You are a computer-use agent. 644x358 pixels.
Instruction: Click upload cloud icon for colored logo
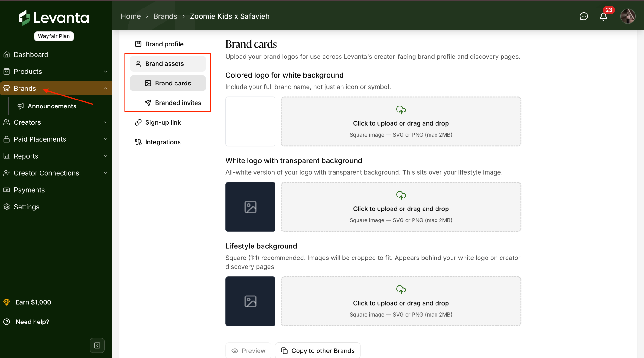(x=401, y=110)
